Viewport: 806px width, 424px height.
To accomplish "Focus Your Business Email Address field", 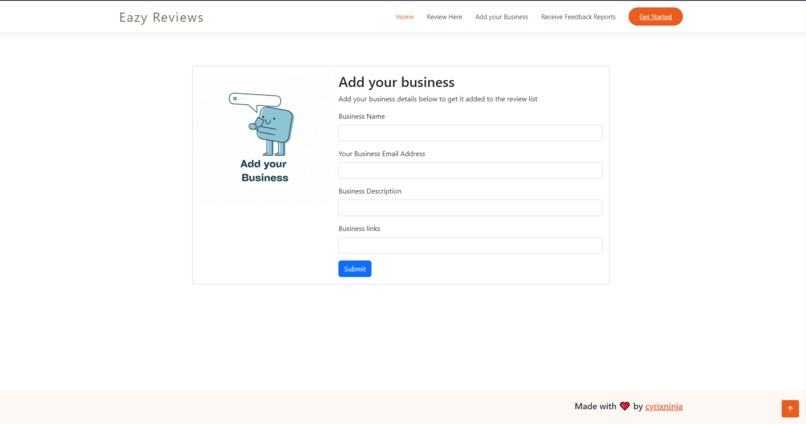I will click(470, 171).
